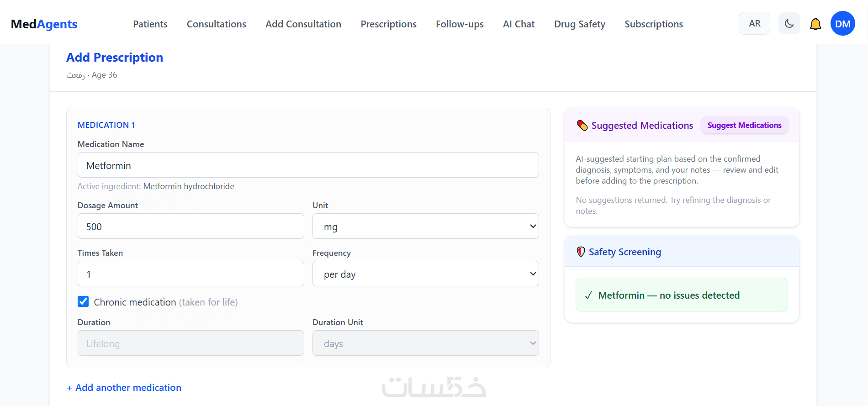Open the DM user avatar menu

coord(842,24)
